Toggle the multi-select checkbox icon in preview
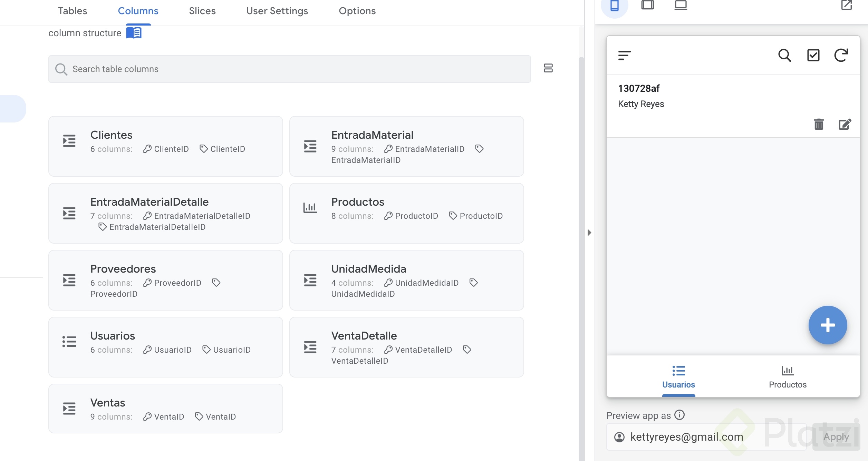Screen dimensions: 868x461 click(813, 55)
